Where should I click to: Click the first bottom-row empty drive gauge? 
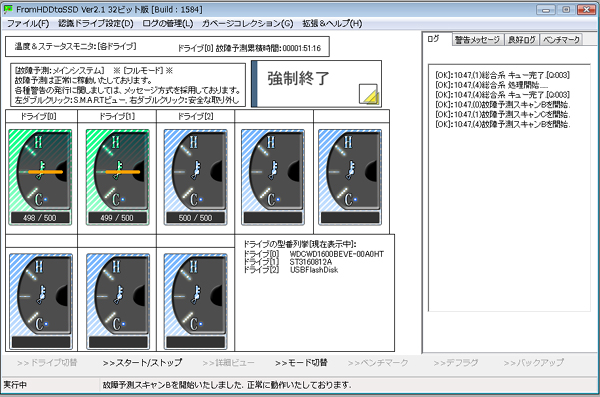click(41, 301)
